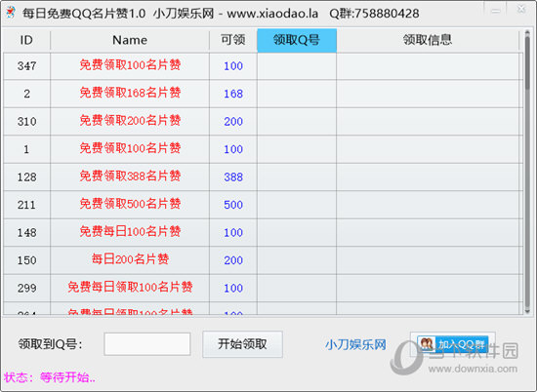537x392 pixels.
Task: Click 免费领取200名片赞 entry
Action: point(130,120)
